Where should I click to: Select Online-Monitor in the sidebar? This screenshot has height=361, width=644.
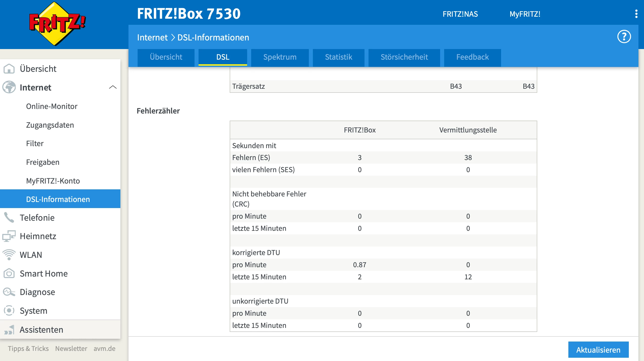click(52, 106)
